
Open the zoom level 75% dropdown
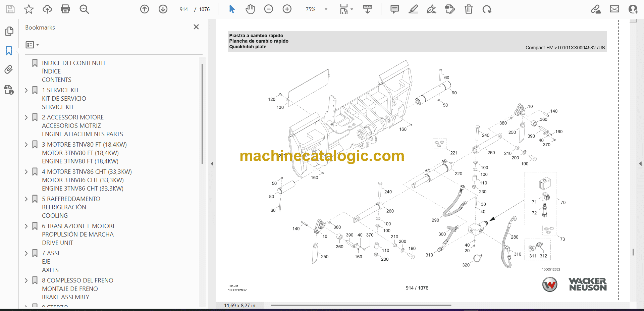point(326,9)
